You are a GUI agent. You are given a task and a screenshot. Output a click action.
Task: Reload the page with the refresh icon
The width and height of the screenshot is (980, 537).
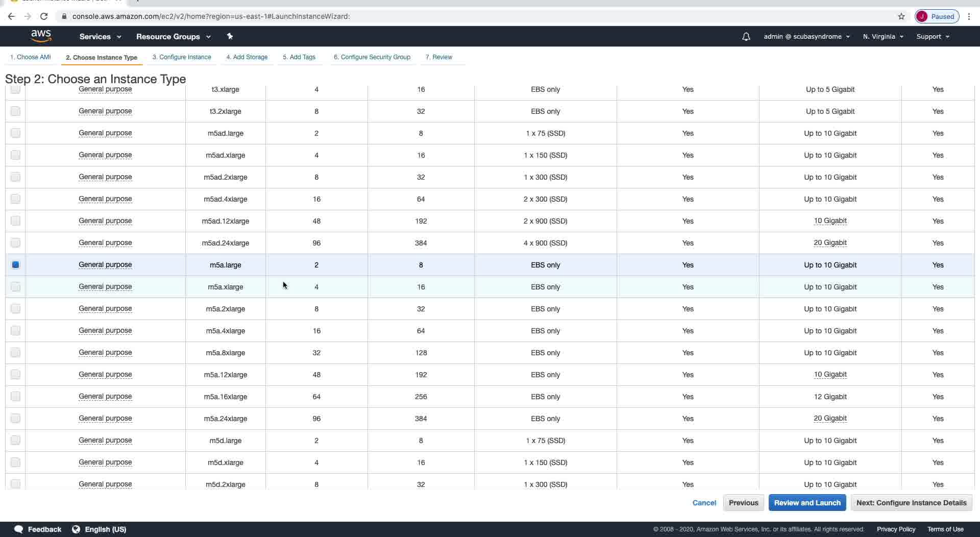[44, 16]
